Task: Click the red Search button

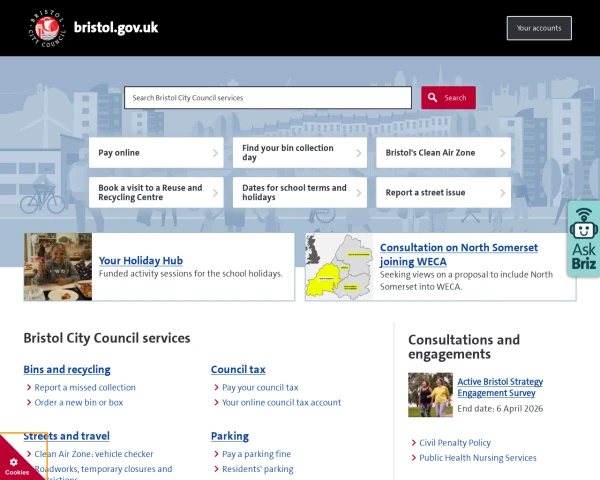Action: [448, 98]
